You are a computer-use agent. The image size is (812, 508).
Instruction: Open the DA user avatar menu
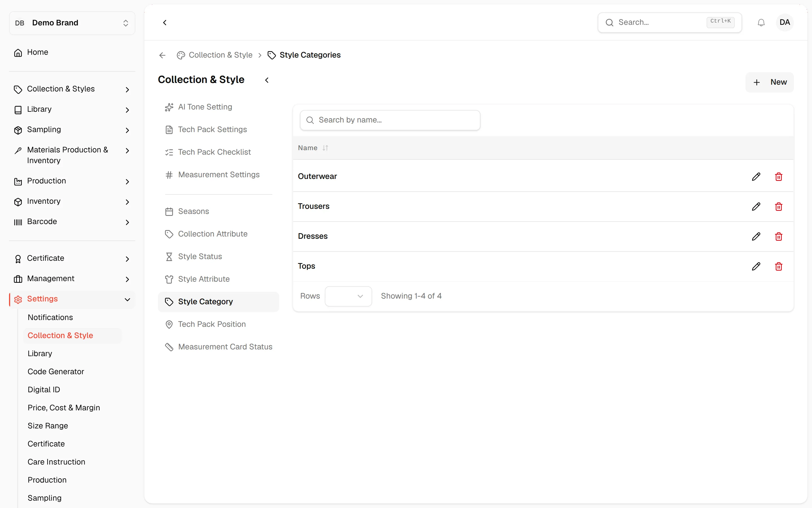(784, 23)
